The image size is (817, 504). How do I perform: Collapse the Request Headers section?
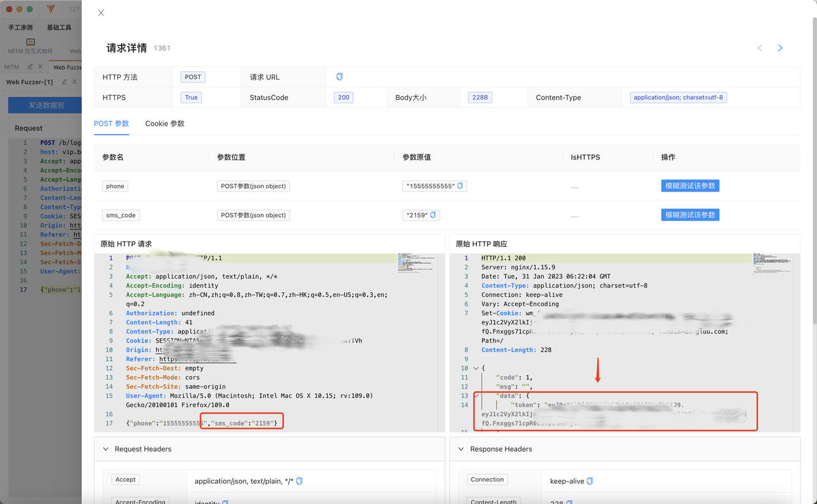[x=106, y=449]
